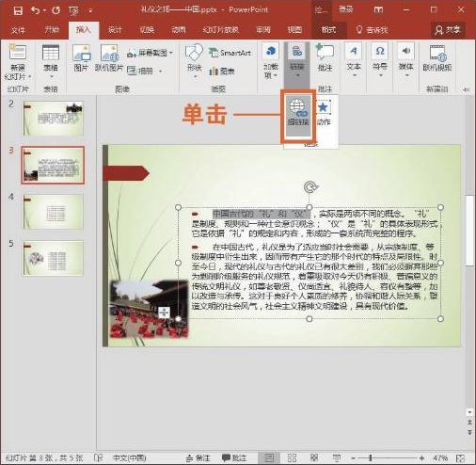The width and height of the screenshot is (476, 465).
Task: Switch to Slide Sorter view icon
Action: [292, 458]
